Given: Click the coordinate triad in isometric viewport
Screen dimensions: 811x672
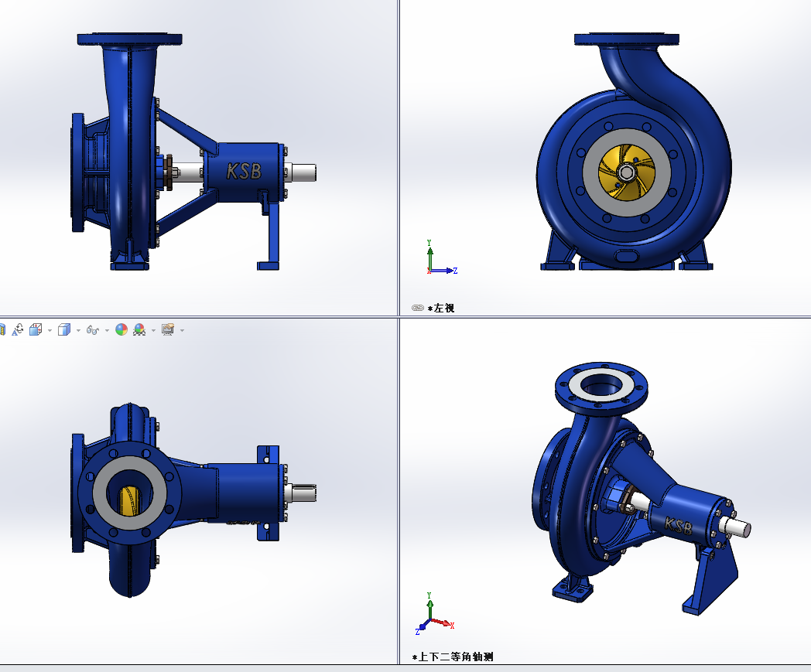Looking at the screenshot, I should click(434, 614).
